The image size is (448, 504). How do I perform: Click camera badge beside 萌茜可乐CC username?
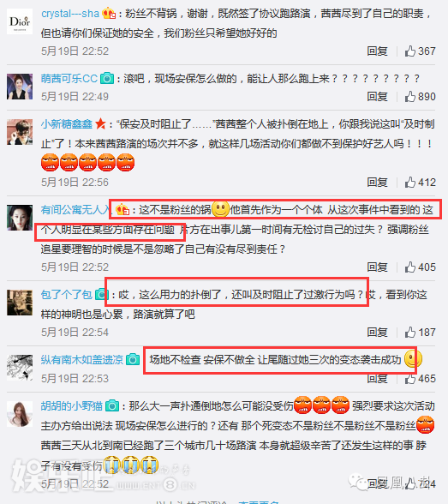(x=107, y=79)
